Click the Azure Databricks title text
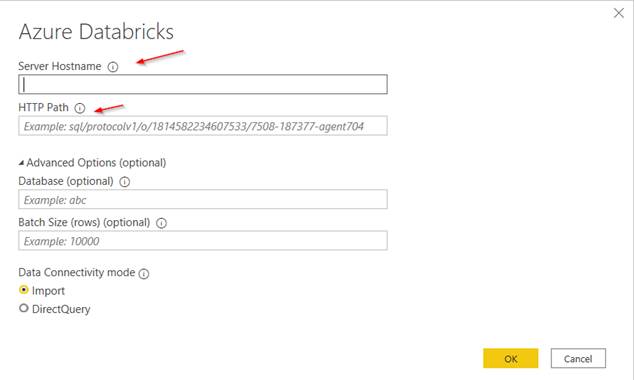This screenshot has height=380, width=634. point(96,32)
